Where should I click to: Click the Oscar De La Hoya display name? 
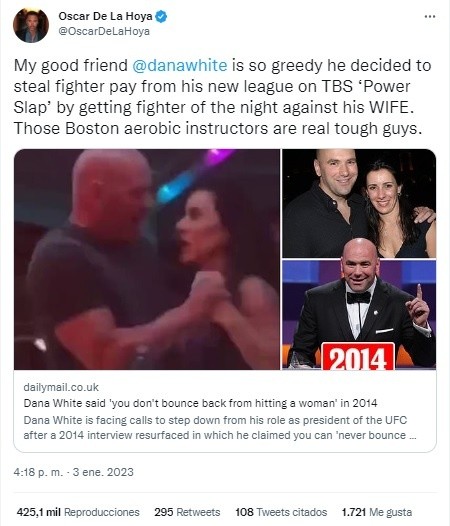tap(105, 16)
